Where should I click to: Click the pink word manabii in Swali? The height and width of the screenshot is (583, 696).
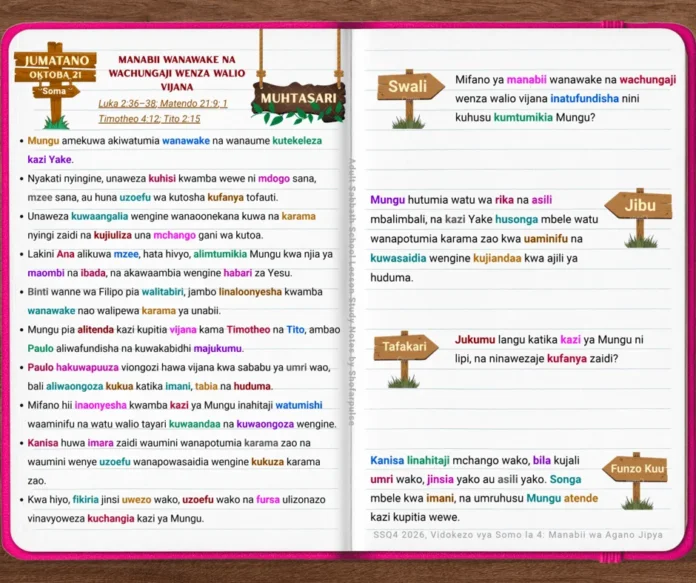point(526,80)
